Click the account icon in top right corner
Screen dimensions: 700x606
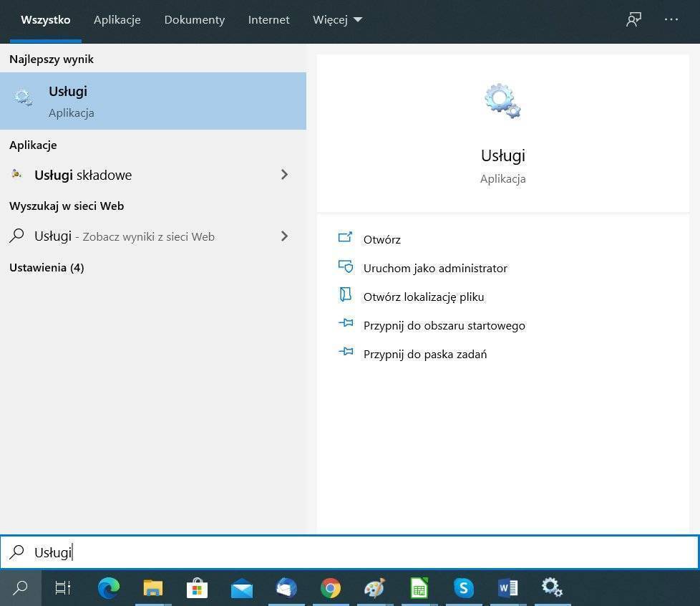(x=633, y=19)
